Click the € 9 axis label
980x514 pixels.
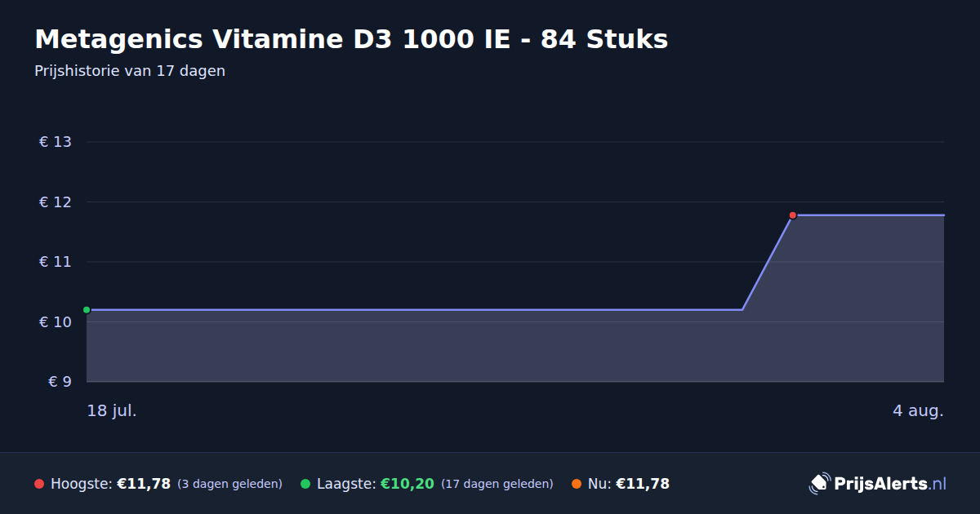coord(60,382)
